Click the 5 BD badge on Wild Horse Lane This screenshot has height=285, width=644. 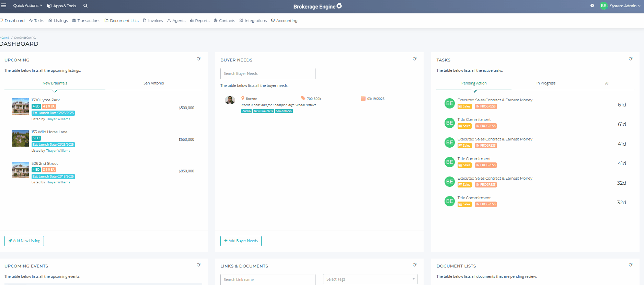[36, 138]
